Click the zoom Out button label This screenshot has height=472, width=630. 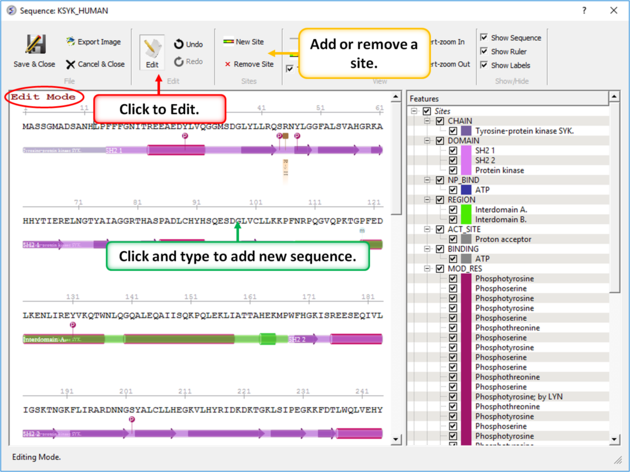pyautogui.click(x=450, y=64)
